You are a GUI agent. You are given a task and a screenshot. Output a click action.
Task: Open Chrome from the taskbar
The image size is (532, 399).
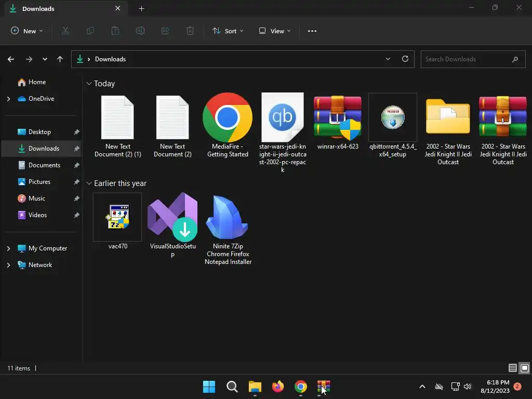pos(301,387)
